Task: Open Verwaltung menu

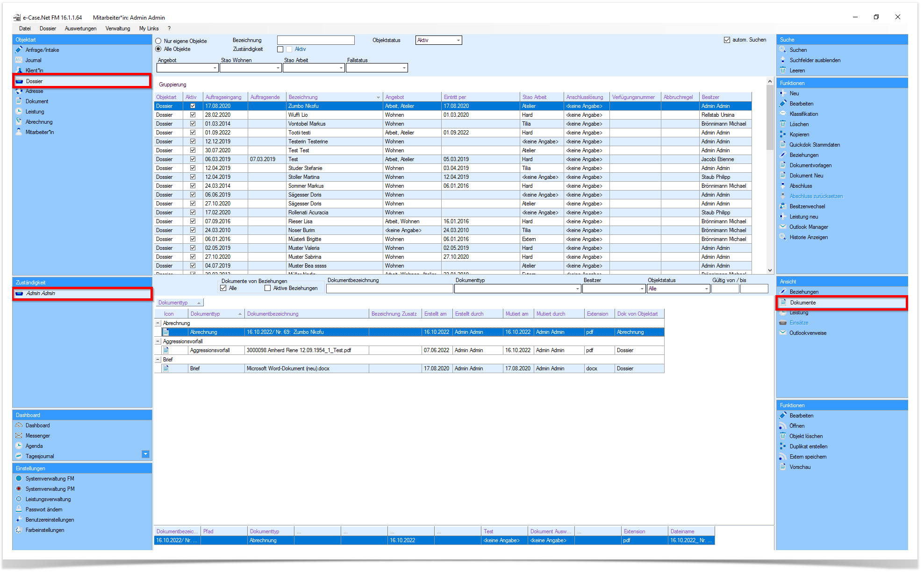Action: pos(118,28)
